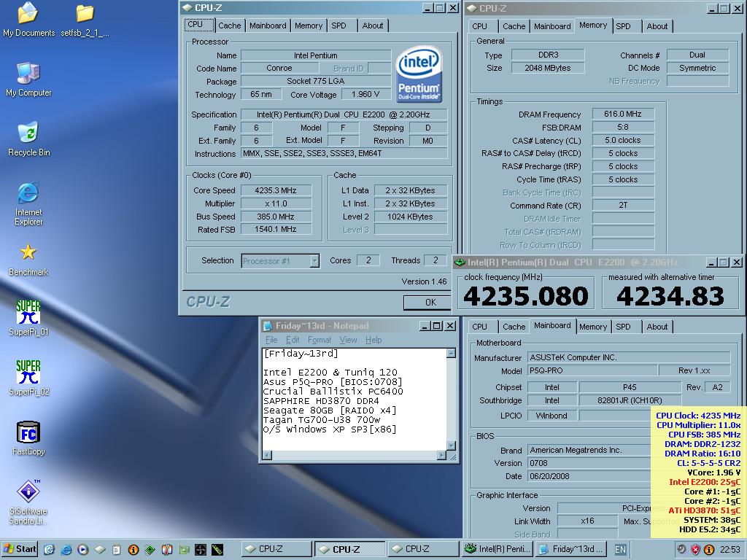Screen dimensions: 747x560
Task: Open SPD tab in the front CPU-Z window
Action: tap(338, 26)
